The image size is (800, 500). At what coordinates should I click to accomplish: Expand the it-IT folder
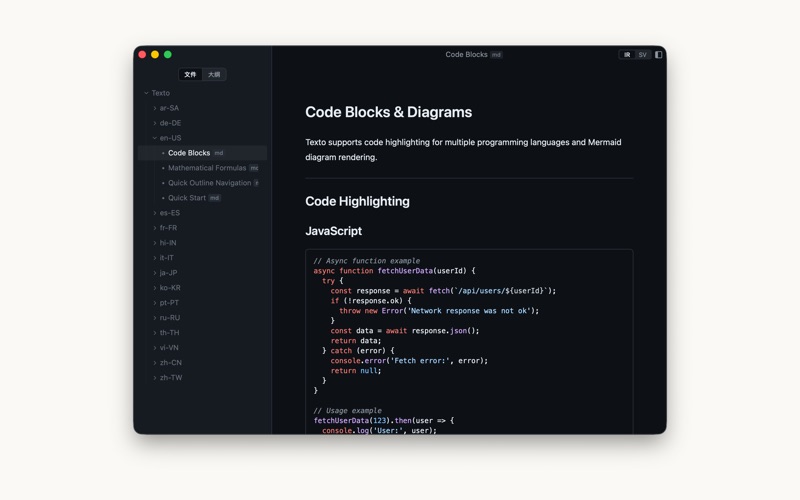[x=155, y=258]
